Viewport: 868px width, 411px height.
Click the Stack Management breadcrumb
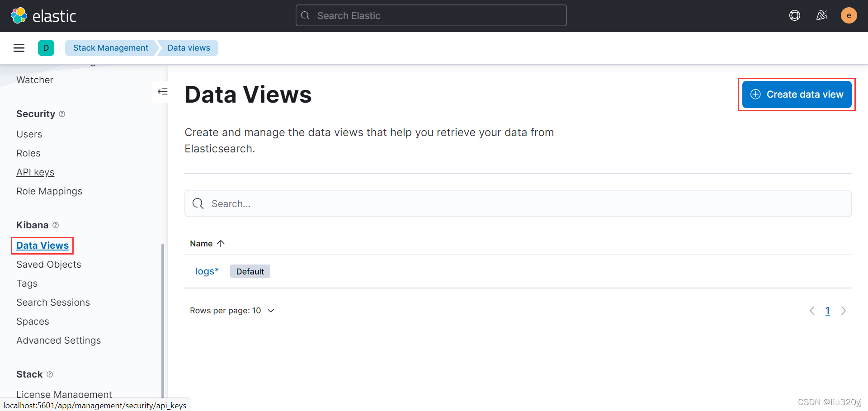point(111,48)
